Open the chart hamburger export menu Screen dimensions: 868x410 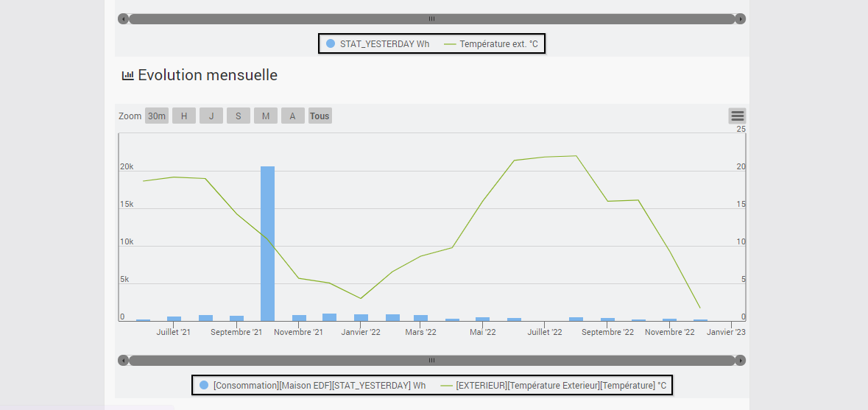coord(738,116)
